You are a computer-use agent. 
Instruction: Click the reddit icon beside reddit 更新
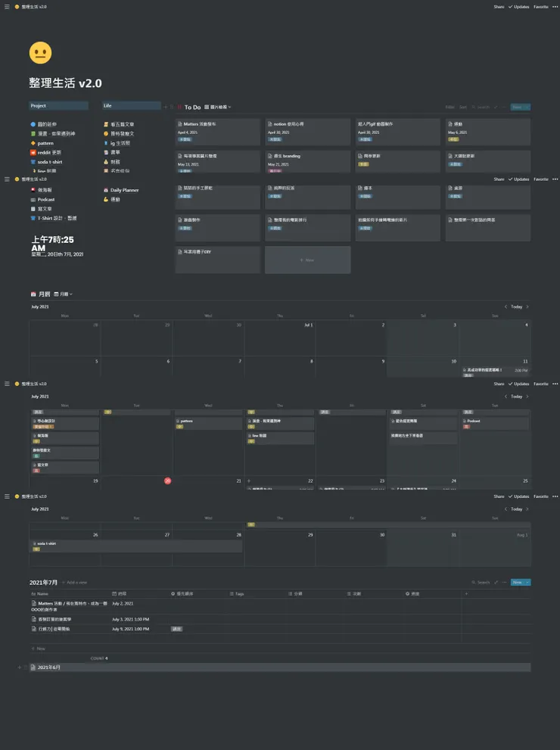click(x=33, y=153)
